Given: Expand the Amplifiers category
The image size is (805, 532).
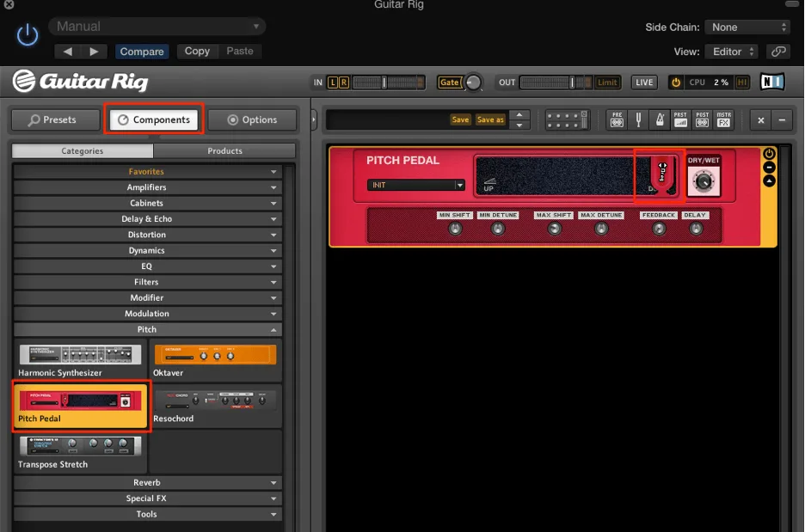Looking at the screenshot, I should click(x=148, y=187).
